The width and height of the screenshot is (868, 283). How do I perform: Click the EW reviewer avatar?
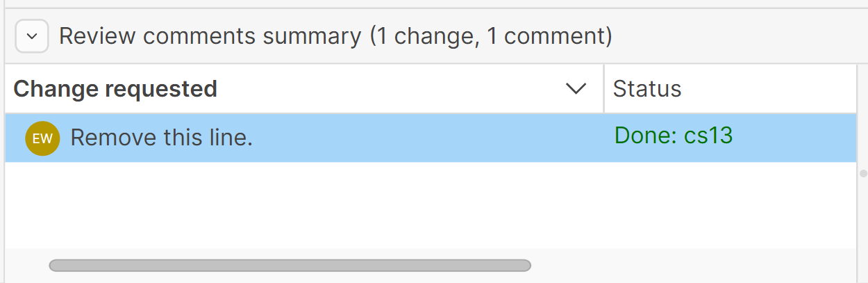click(x=42, y=138)
